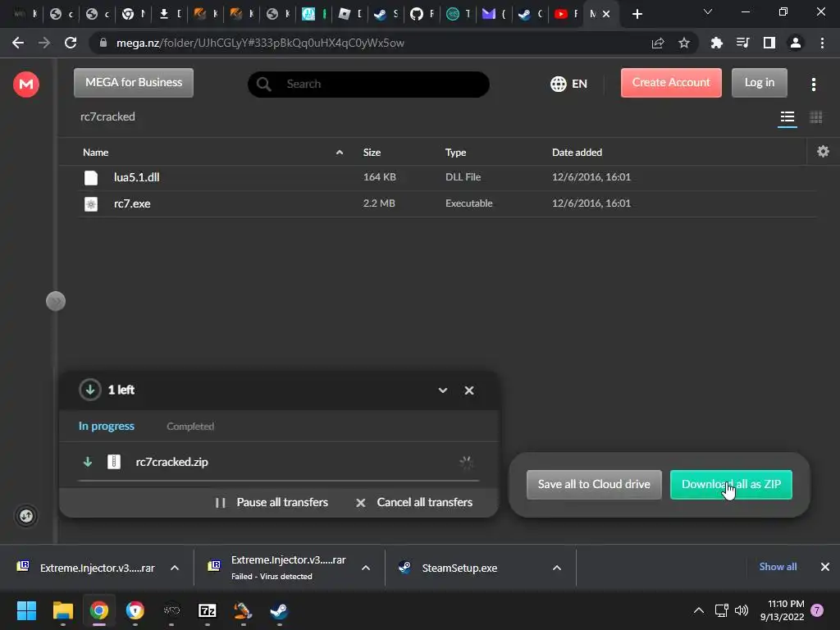This screenshot has width=840, height=630.
Task: Switch to the Completed tab
Action: tap(190, 427)
